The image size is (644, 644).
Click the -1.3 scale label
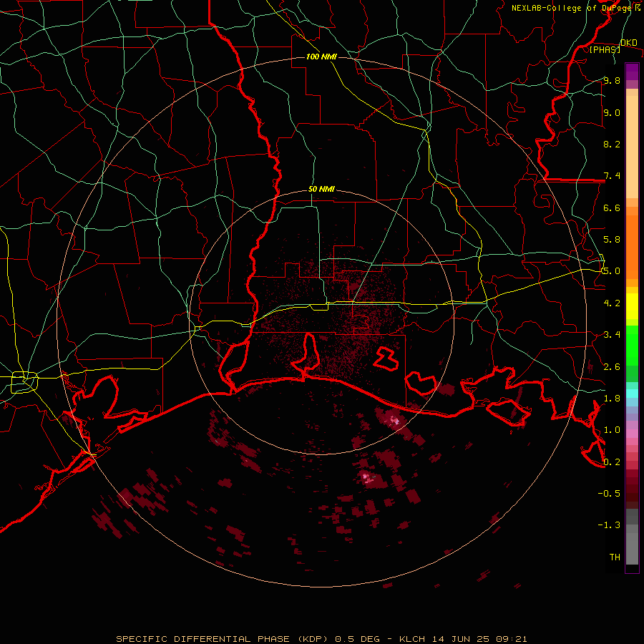coord(609,525)
